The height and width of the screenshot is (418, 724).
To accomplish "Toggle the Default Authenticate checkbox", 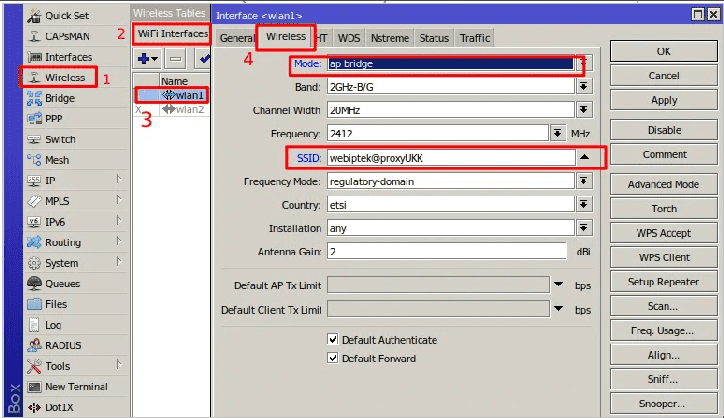I will click(x=334, y=339).
